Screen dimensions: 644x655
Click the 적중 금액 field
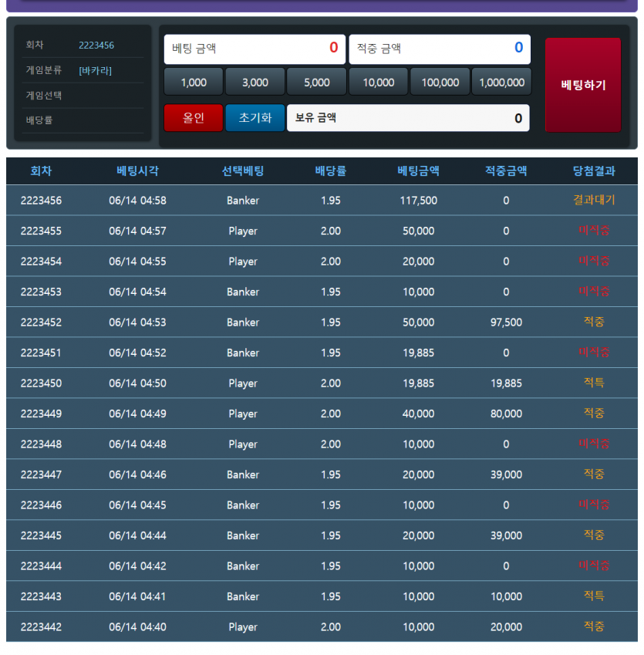pos(440,49)
